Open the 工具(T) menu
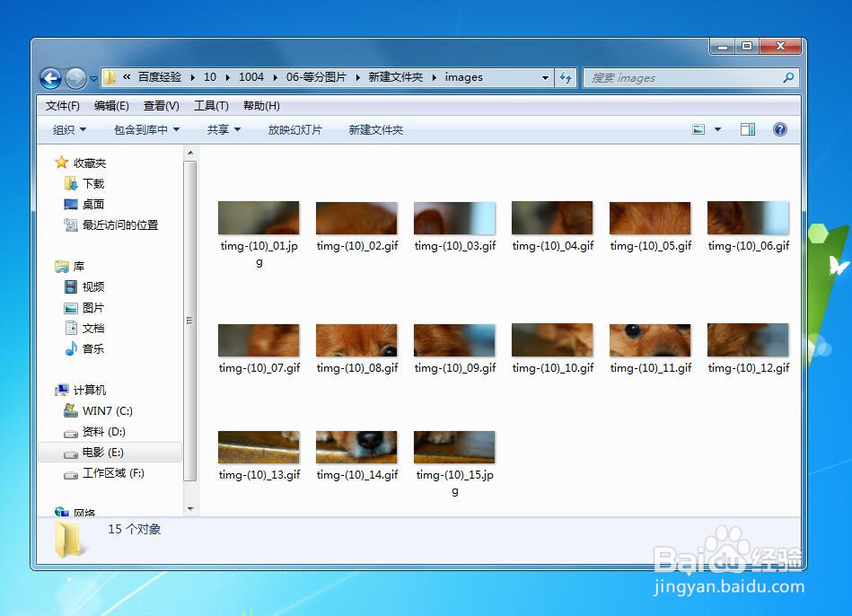Image resolution: width=852 pixels, height=616 pixels. (211, 105)
